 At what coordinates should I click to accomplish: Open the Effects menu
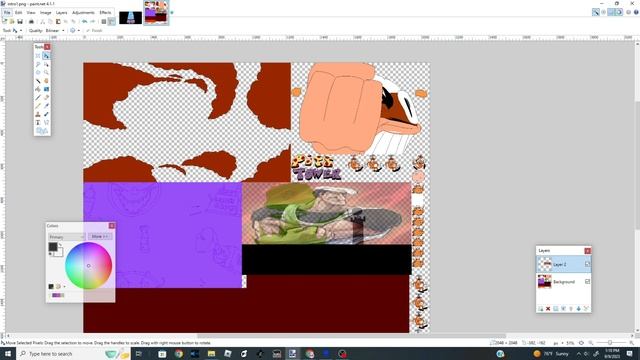(105, 13)
